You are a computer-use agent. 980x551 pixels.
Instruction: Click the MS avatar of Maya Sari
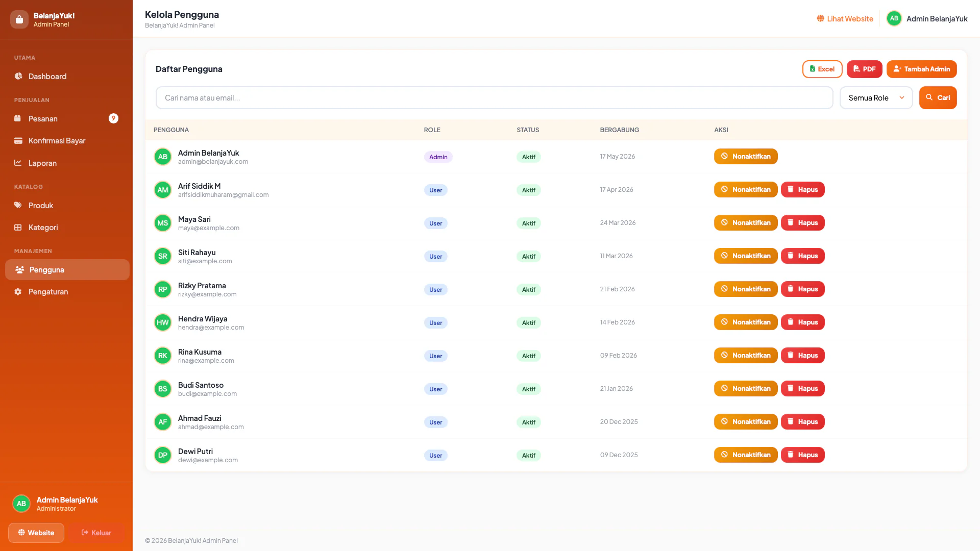pyautogui.click(x=162, y=223)
